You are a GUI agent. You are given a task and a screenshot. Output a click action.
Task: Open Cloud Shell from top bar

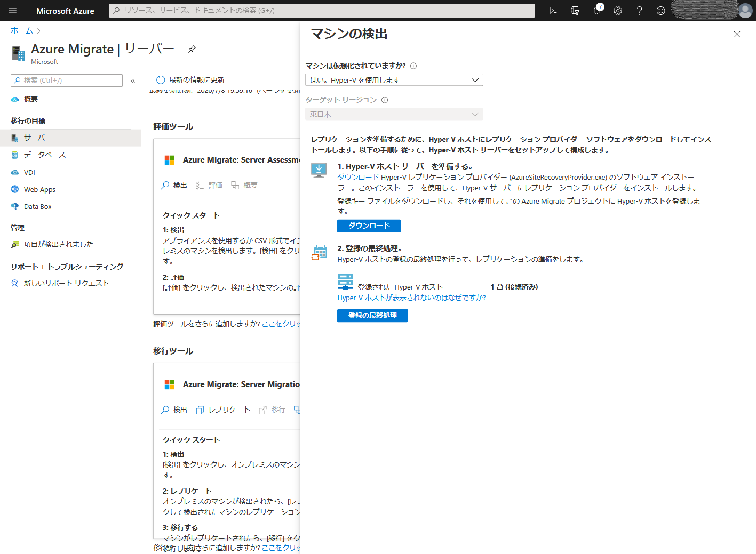pyautogui.click(x=554, y=11)
